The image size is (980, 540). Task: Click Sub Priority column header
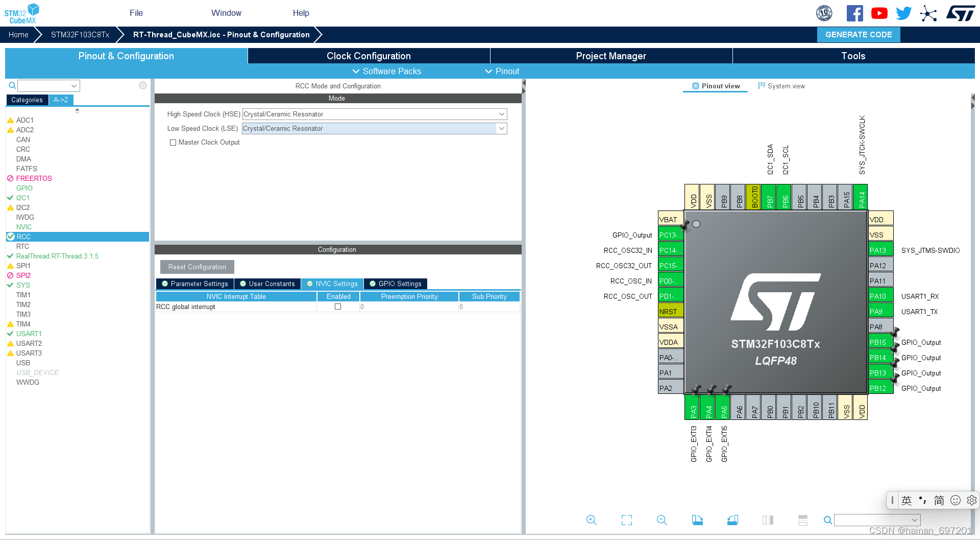coord(489,296)
